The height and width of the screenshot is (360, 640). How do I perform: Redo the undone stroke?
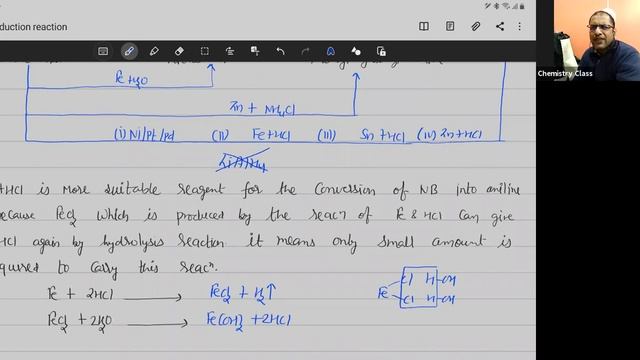tap(305, 51)
